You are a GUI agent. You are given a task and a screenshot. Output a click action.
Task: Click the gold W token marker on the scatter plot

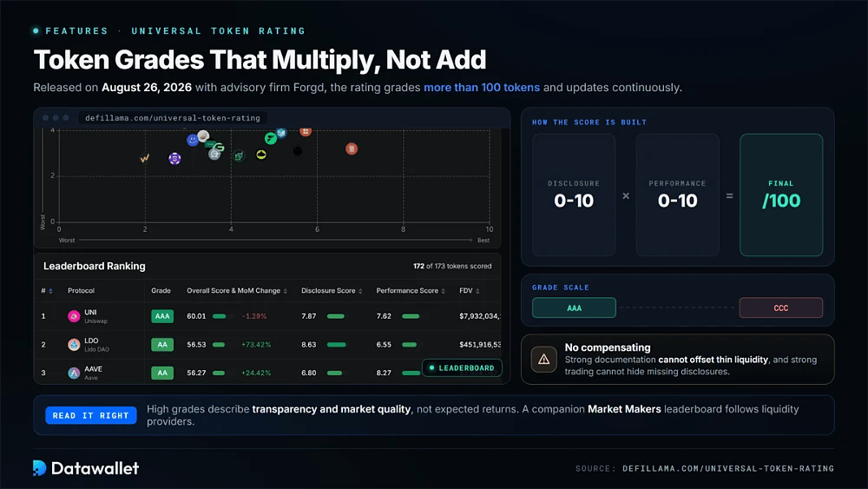click(144, 158)
